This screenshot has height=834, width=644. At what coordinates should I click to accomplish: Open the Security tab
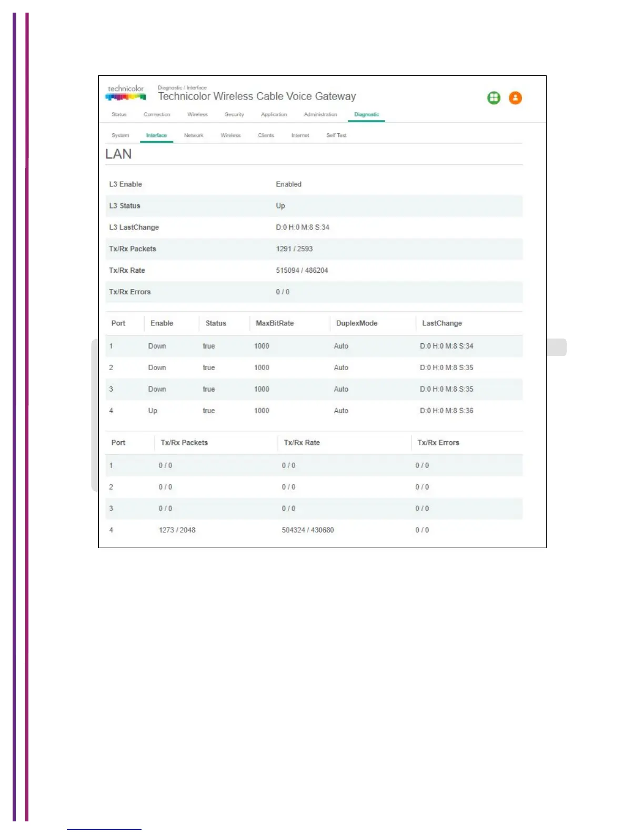[x=234, y=114]
